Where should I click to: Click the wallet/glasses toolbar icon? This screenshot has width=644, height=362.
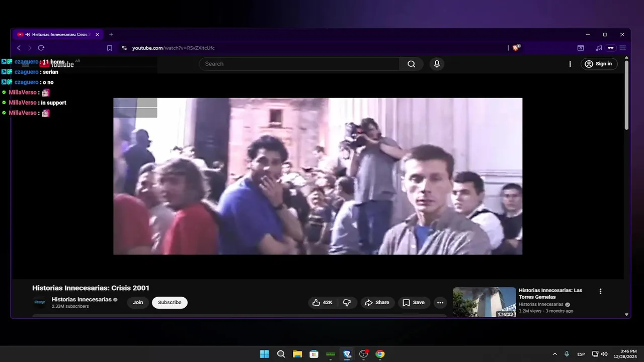pyautogui.click(x=611, y=48)
